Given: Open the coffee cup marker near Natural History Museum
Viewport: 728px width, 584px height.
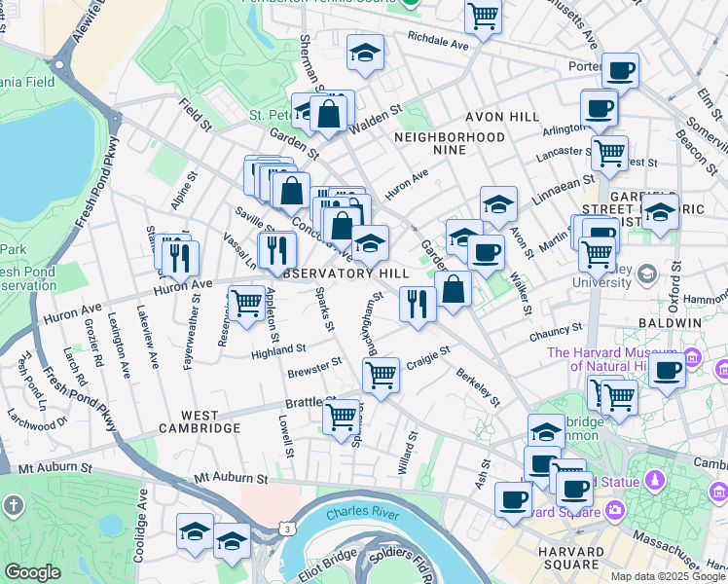Looking at the screenshot, I should coord(667,373).
